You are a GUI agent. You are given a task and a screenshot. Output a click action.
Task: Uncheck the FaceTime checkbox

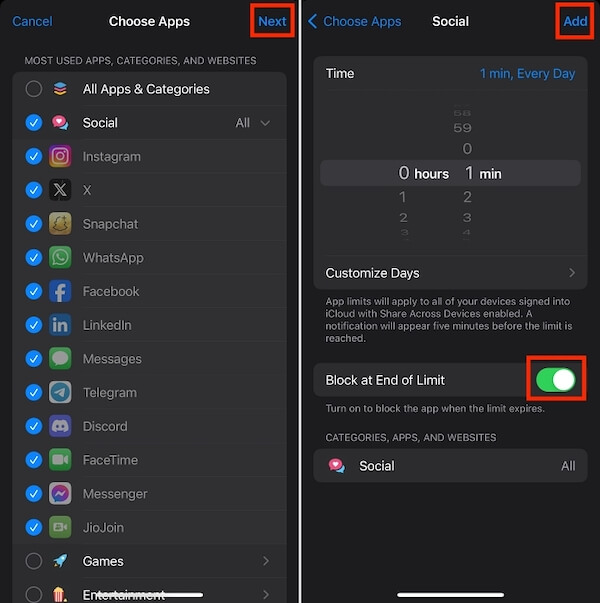[34, 460]
